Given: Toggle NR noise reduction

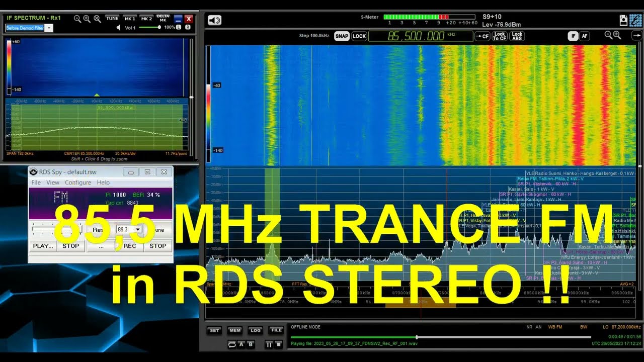Looking at the screenshot, I should pyautogui.click(x=529, y=327).
